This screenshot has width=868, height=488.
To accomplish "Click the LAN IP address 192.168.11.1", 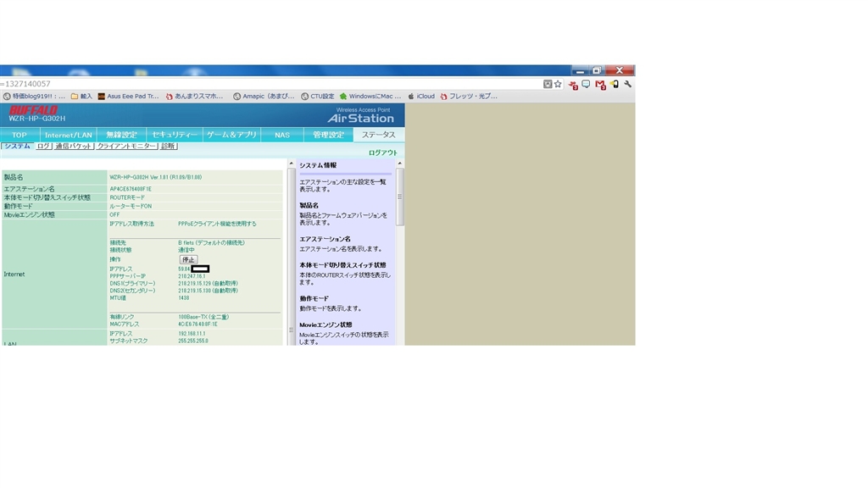I will click(192, 334).
